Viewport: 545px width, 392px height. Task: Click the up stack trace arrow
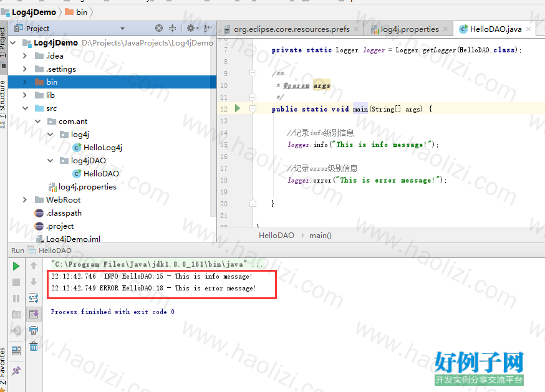(x=34, y=266)
